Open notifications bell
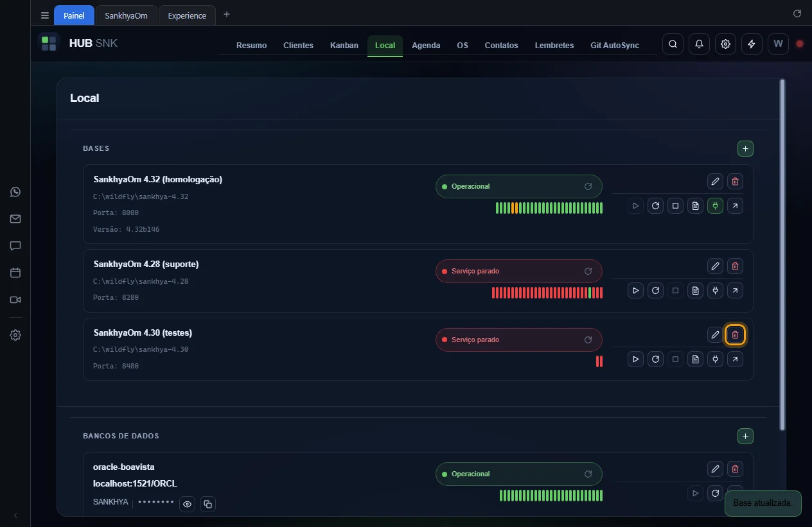This screenshot has height=527, width=812. pos(699,44)
